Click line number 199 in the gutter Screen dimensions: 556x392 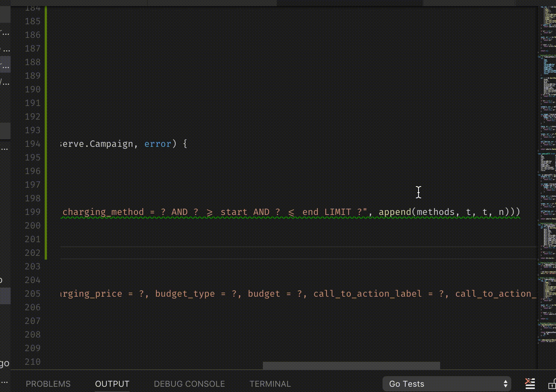tap(32, 212)
